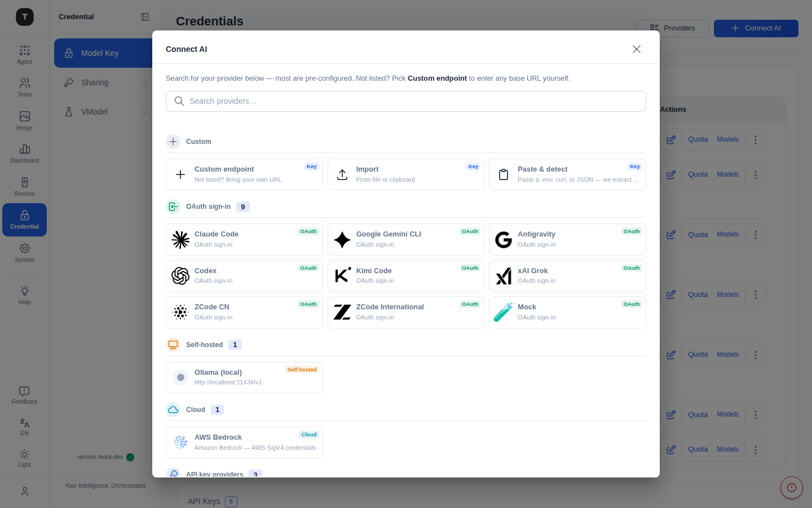Viewport: 812px width, 508px height.
Task: Click the Self-hosted section header
Action: 406,345
